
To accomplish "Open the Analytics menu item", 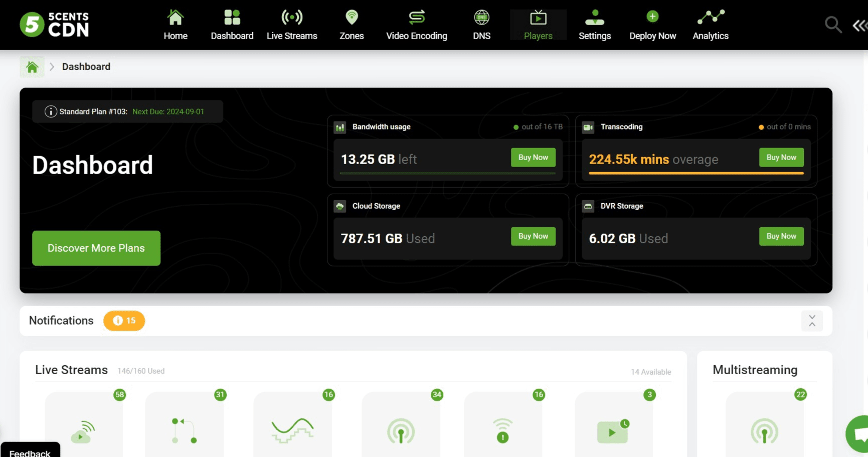I will [x=711, y=25].
